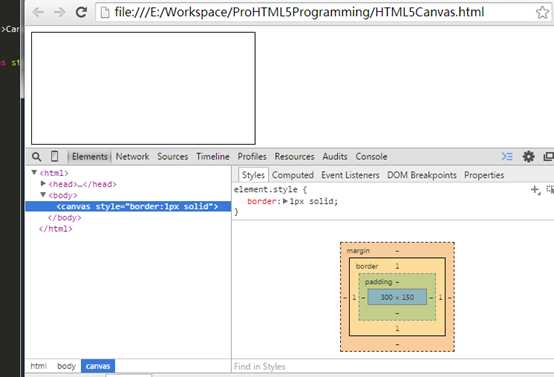
Task: Click the canvas element on the page
Action: pos(143,88)
